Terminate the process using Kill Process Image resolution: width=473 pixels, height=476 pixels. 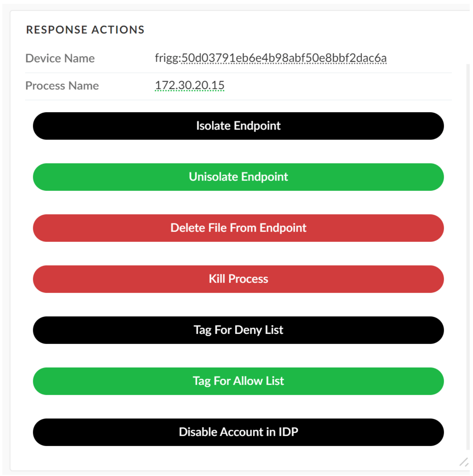coord(238,279)
